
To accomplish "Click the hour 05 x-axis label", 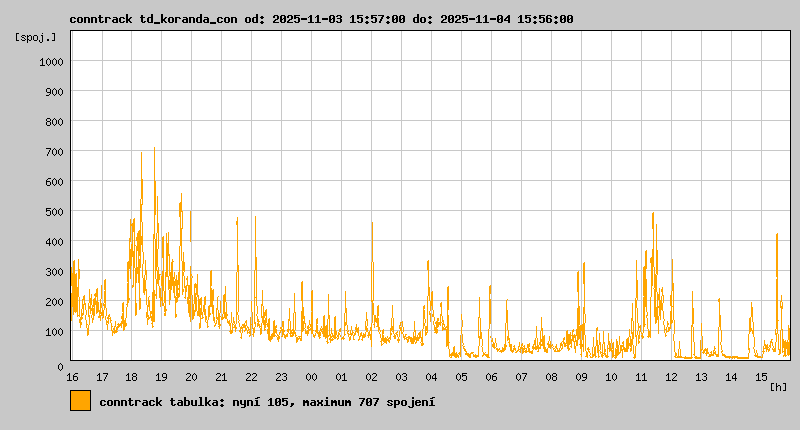I will pyautogui.click(x=462, y=377).
